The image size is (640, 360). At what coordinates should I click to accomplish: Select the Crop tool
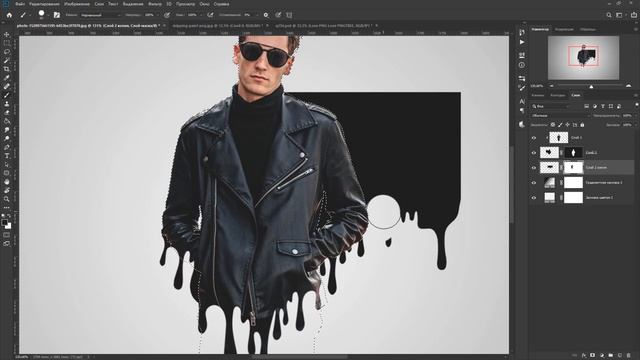(7, 69)
